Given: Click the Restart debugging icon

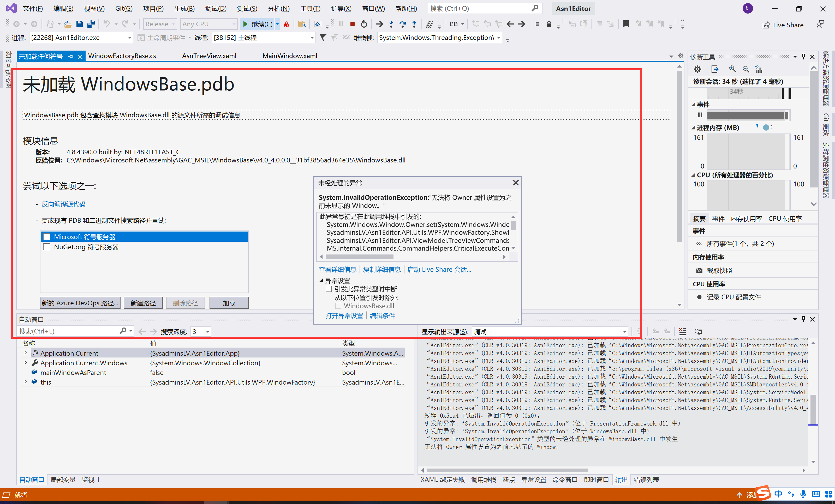Looking at the screenshot, I should click(364, 24).
